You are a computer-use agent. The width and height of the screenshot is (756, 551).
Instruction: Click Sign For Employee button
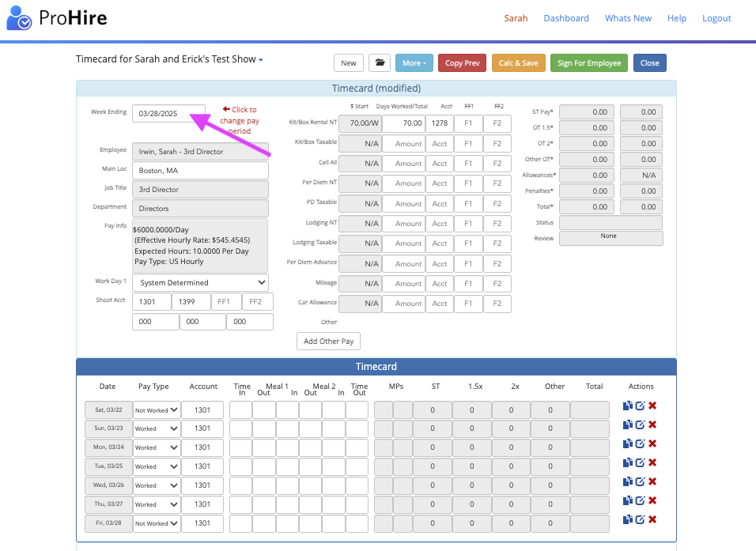[589, 62]
